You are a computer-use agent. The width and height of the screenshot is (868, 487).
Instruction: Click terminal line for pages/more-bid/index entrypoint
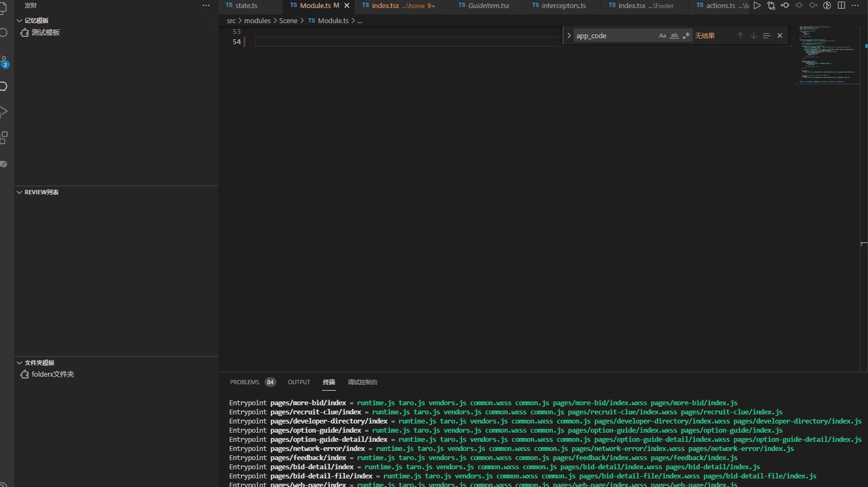pos(483,403)
